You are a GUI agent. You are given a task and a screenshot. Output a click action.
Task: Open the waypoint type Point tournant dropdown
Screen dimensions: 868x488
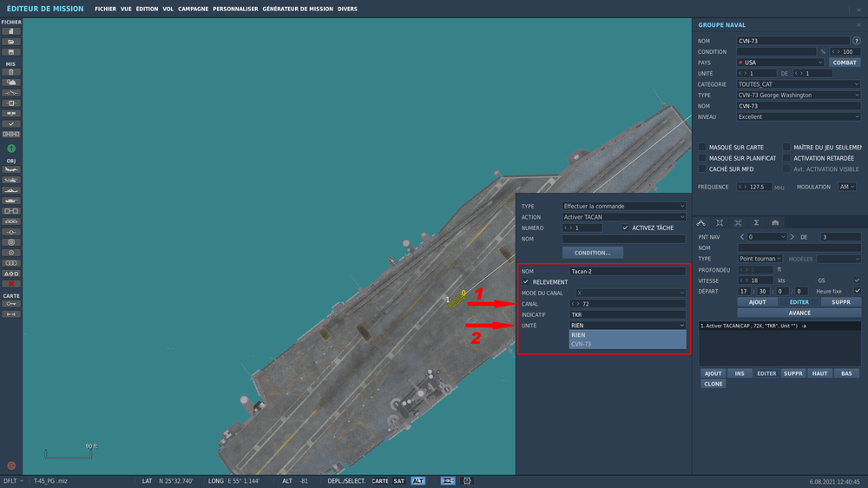click(760, 259)
